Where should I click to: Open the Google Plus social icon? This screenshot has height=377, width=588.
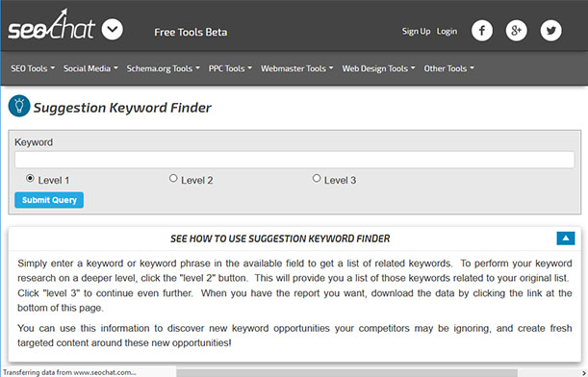pos(517,31)
